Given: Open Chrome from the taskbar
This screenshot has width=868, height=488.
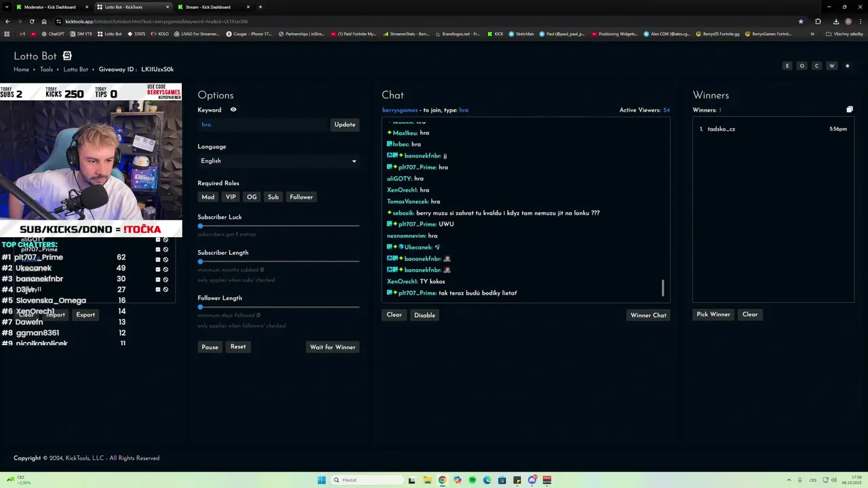Looking at the screenshot, I should 442,480.
